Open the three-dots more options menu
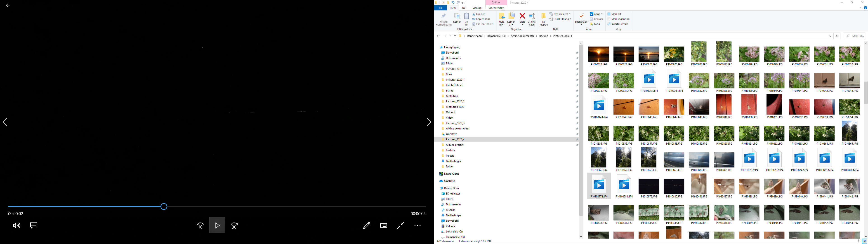 click(x=417, y=225)
